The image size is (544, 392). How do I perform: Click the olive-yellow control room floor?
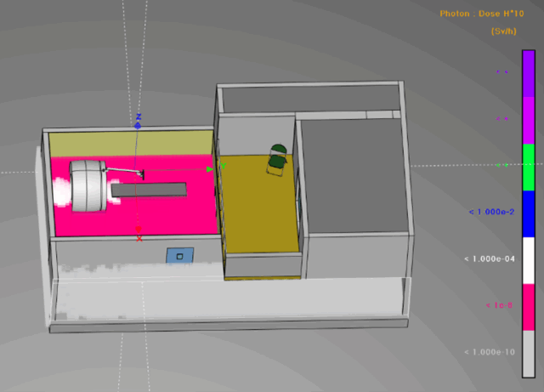[259, 213]
